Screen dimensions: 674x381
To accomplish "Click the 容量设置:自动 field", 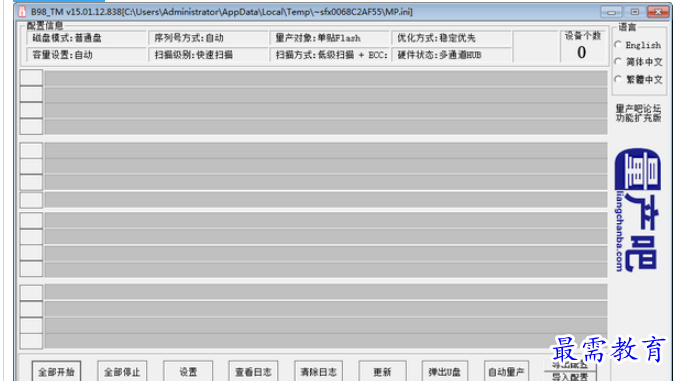I will pyautogui.click(x=86, y=55).
